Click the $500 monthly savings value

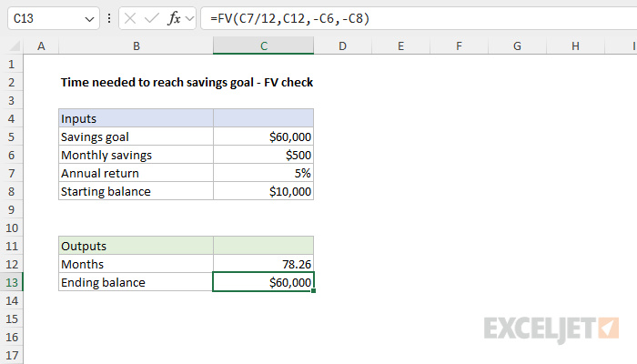pyautogui.click(x=263, y=155)
